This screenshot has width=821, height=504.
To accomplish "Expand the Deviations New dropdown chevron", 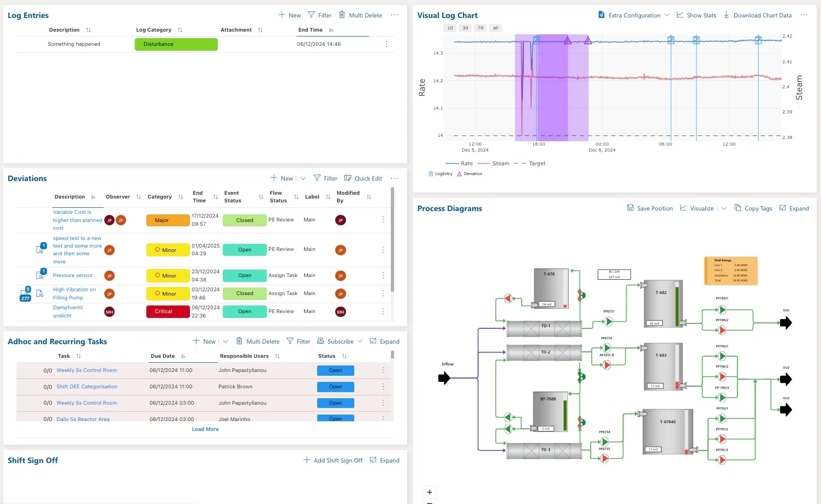I will [x=303, y=178].
